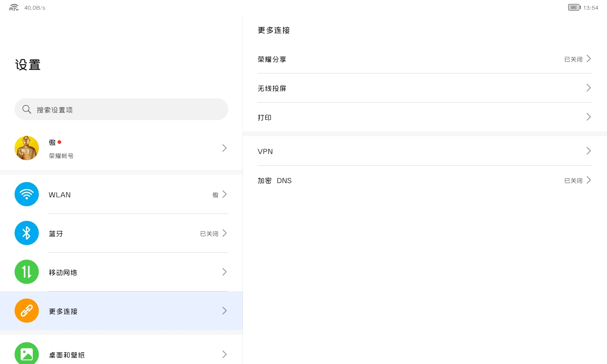Tap 已关闭 status of 荣耀分享
The image size is (607, 364).
click(573, 59)
